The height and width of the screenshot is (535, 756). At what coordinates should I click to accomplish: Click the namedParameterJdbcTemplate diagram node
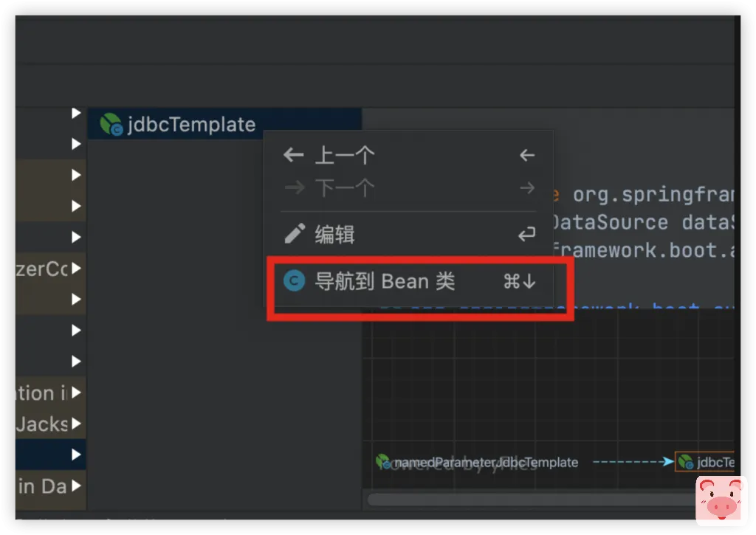(477, 462)
